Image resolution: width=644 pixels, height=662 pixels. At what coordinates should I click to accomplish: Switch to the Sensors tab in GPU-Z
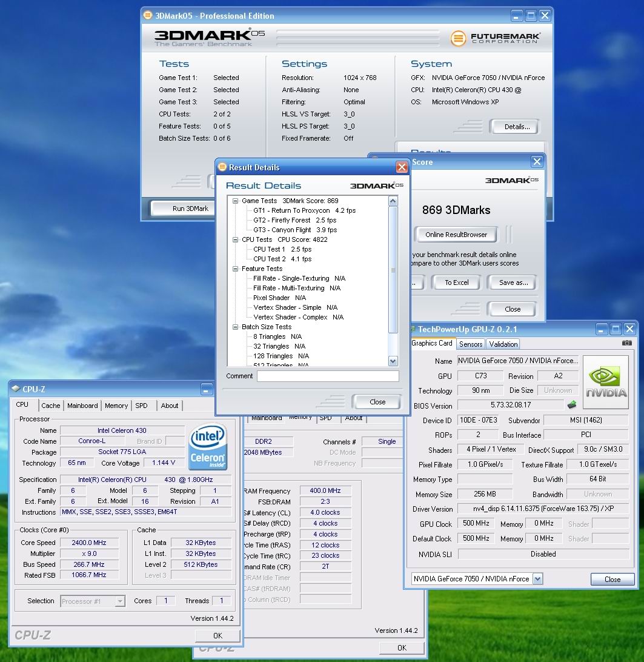471,344
